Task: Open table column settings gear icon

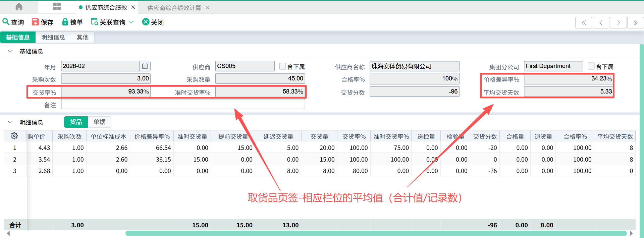Action: pos(14,136)
